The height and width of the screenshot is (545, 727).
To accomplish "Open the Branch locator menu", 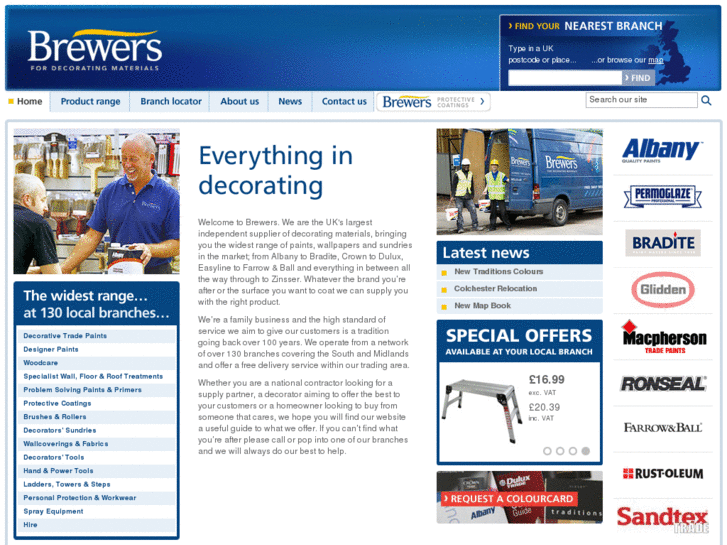I will (x=171, y=101).
